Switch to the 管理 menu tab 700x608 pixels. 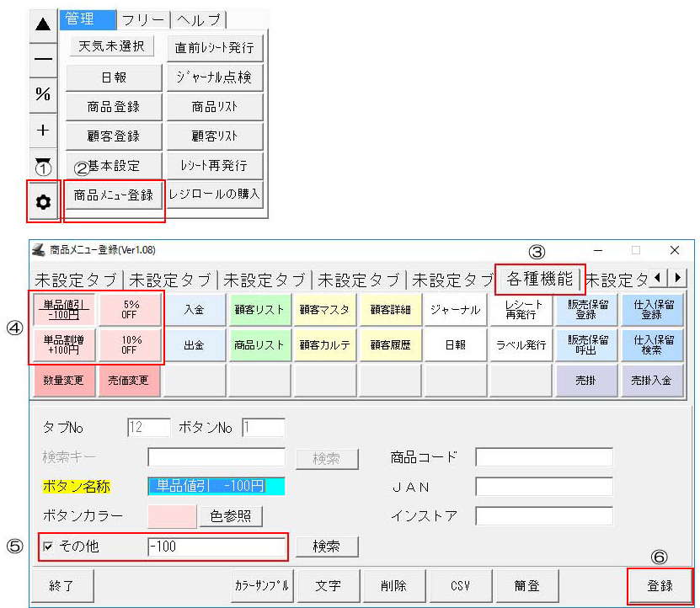pyautogui.click(x=87, y=19)
